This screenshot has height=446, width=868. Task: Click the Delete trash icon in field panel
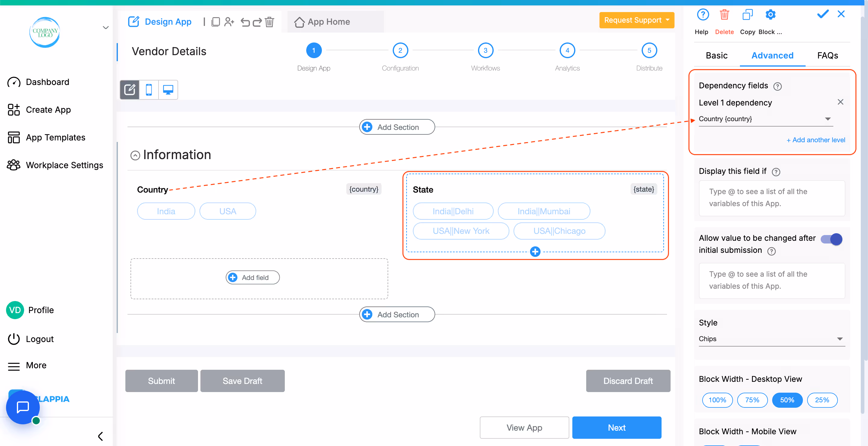coord(724,15)
